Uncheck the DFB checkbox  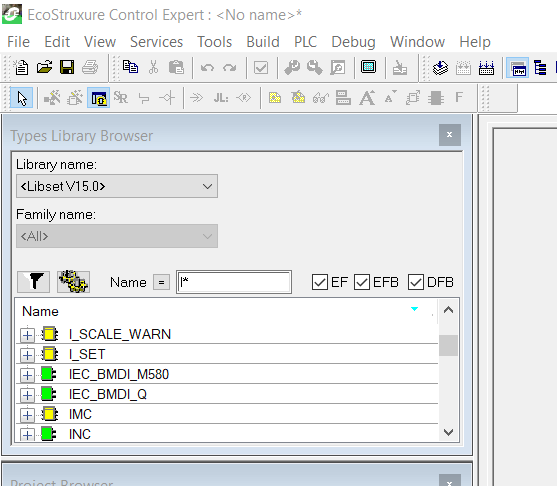(416, 282)
